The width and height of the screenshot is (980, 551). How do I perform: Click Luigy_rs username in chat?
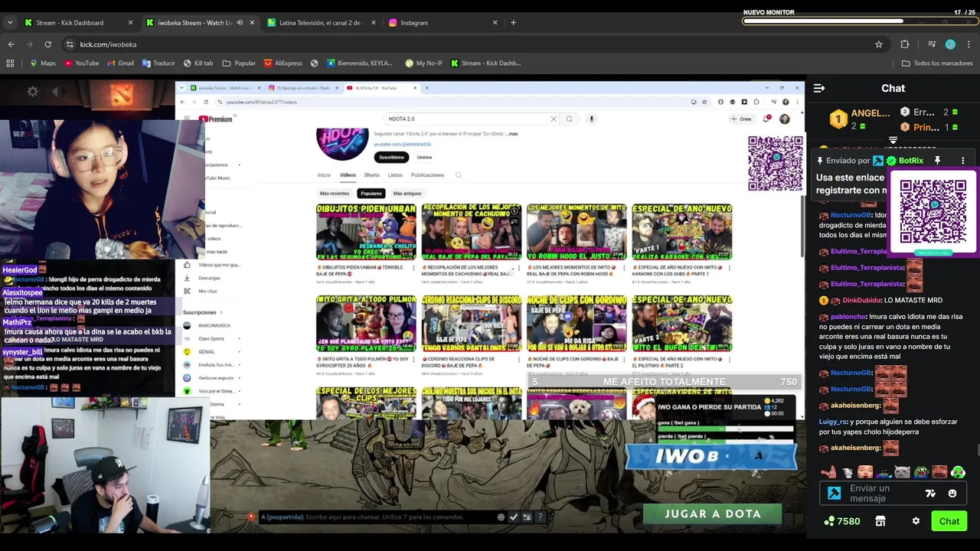(x=832, y=422)
